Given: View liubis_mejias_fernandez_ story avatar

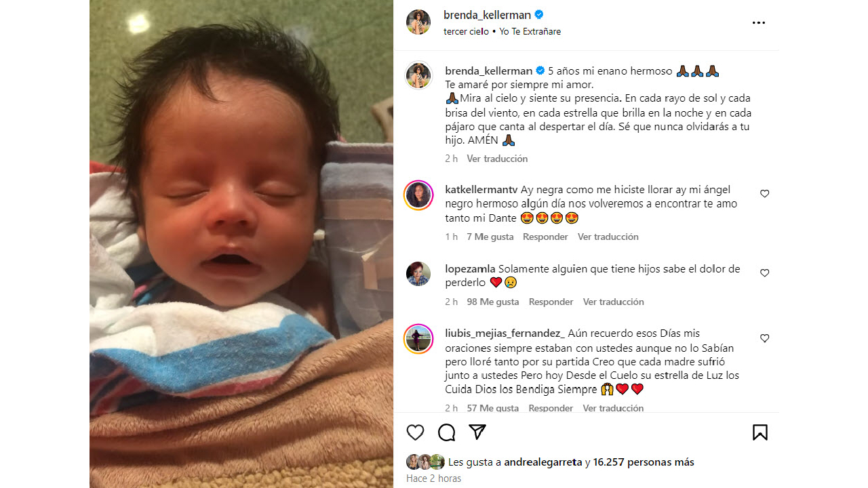Looking at the screenshot, I should click(x=418, y=339).
